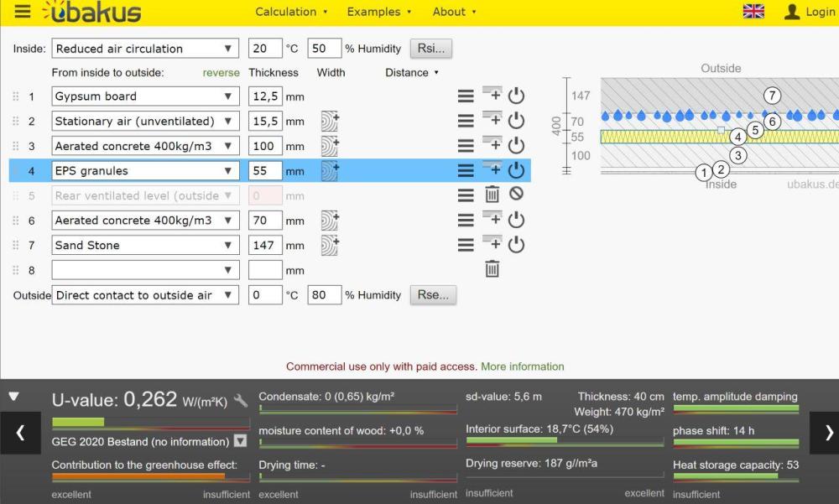Click the hatch pattern icon for EPS granules
The image size is (839, 504).
330,171
